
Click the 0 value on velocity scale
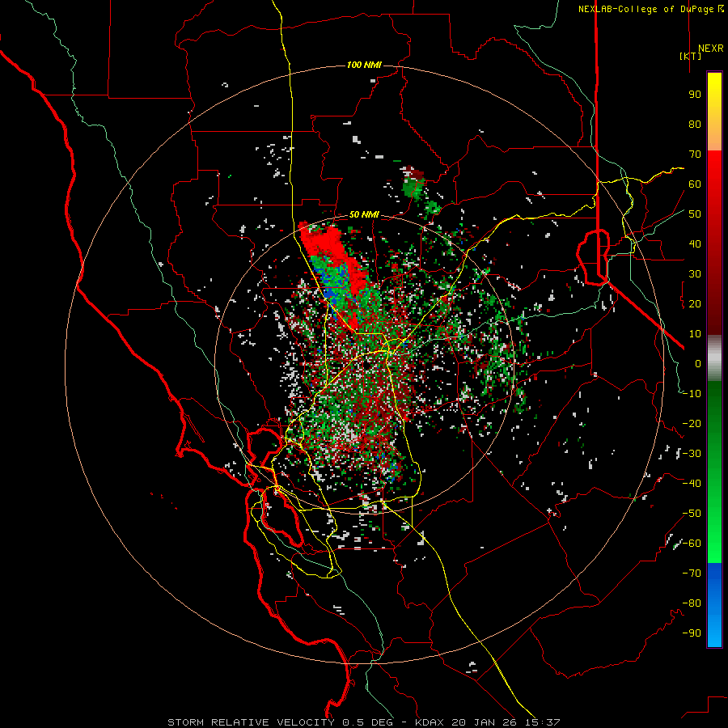coord(698,363)
